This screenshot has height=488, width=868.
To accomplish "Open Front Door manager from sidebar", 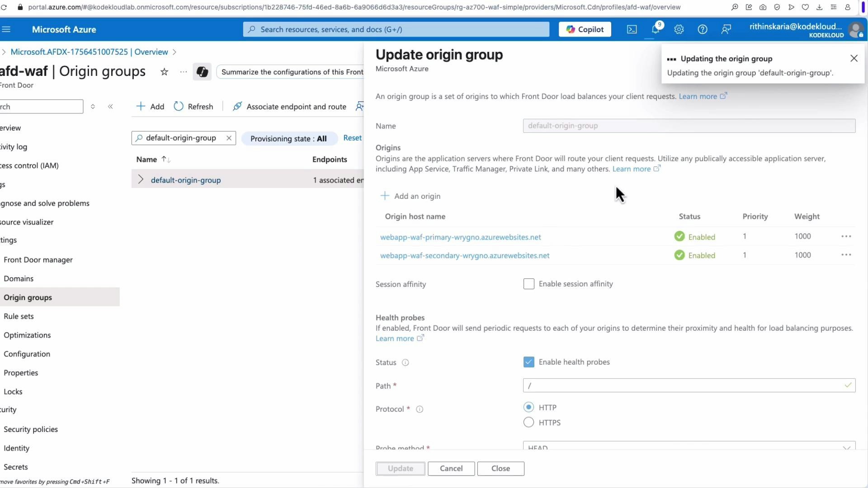I will (38, 260).
